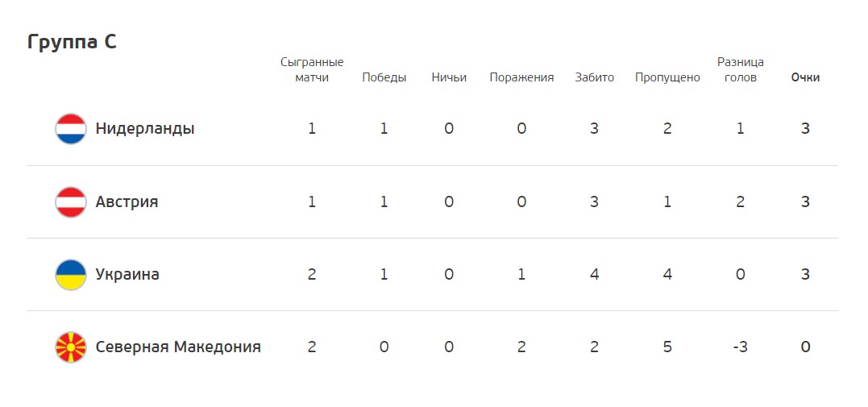Screen dimensions: 868x407
Task: Click Ukraine's goals conceded value
Action: [x=667, y=274]
